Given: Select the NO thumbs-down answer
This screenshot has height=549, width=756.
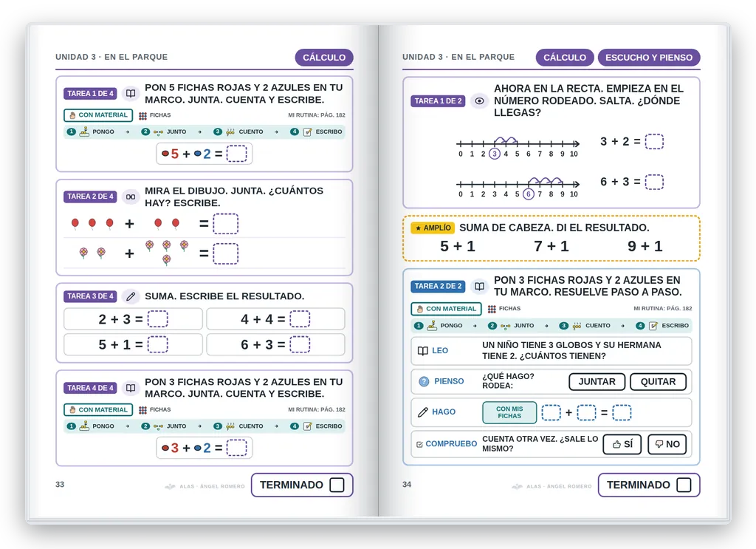Looking at the screenshot, I should 667,444.
